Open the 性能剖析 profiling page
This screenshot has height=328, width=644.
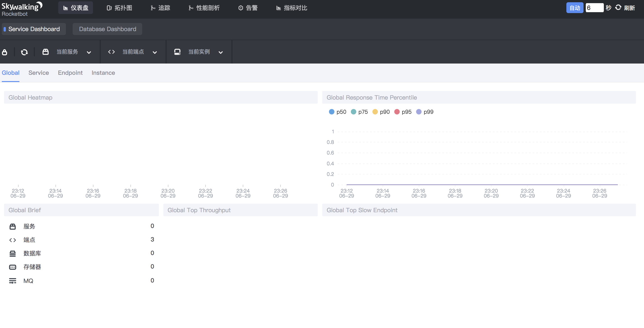(204, 8)
